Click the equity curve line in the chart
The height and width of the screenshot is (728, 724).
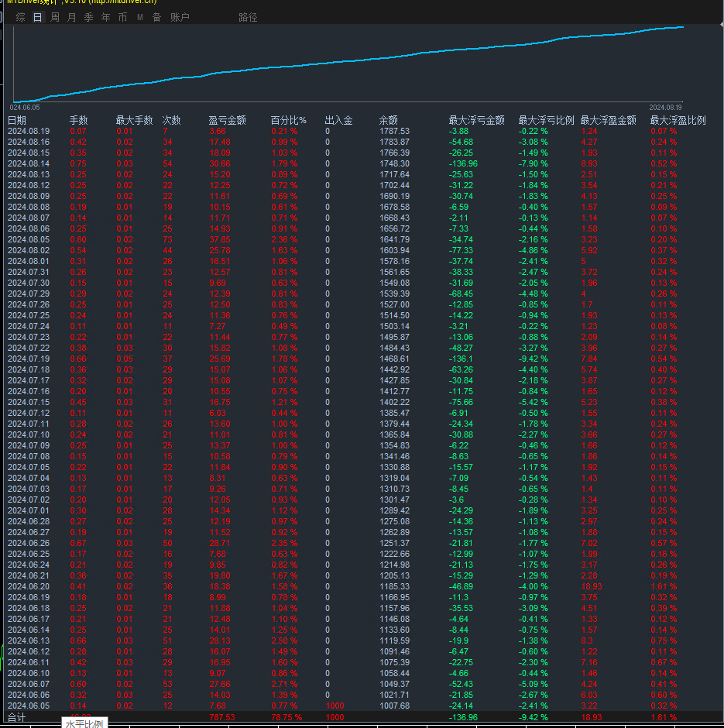pyautogui.click(x=348, y=61)
